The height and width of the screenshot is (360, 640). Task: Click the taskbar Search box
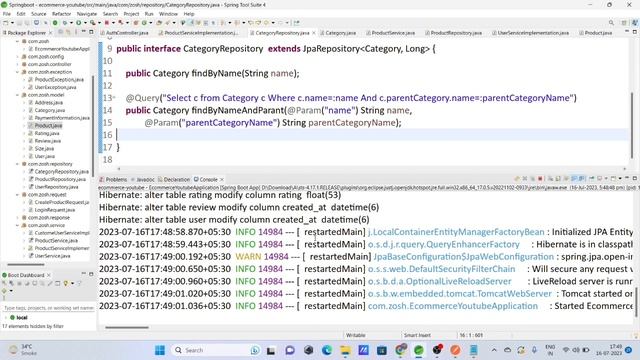point(216,350)
